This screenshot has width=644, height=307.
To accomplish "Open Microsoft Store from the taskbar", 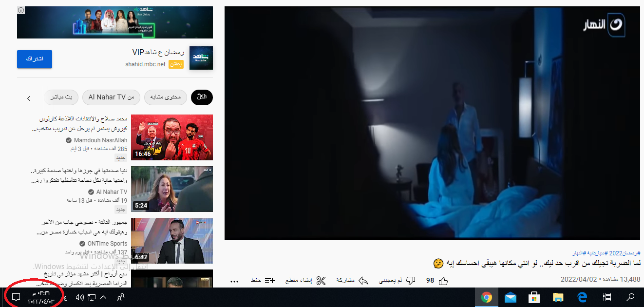I will (x=534, y=297).
